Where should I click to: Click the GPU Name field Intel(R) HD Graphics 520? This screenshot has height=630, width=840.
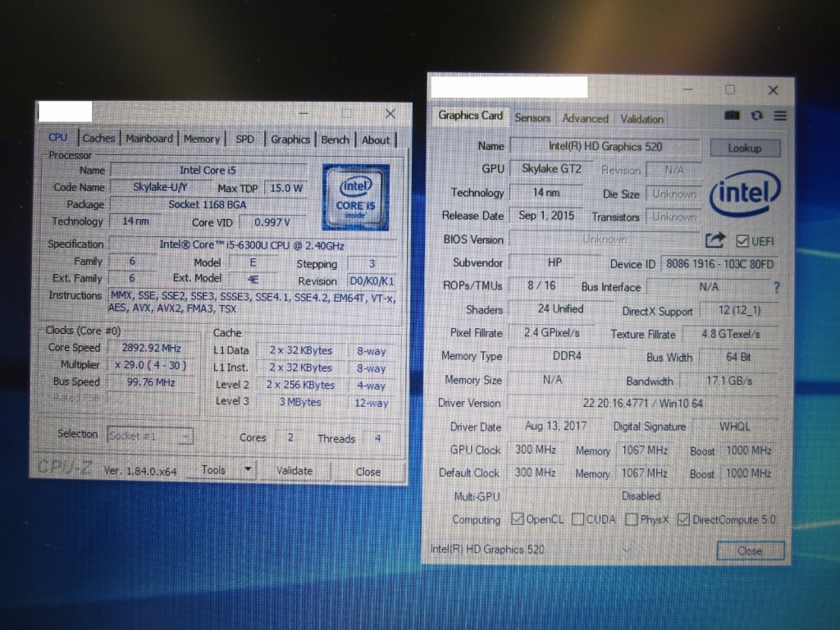pos(605,146)
